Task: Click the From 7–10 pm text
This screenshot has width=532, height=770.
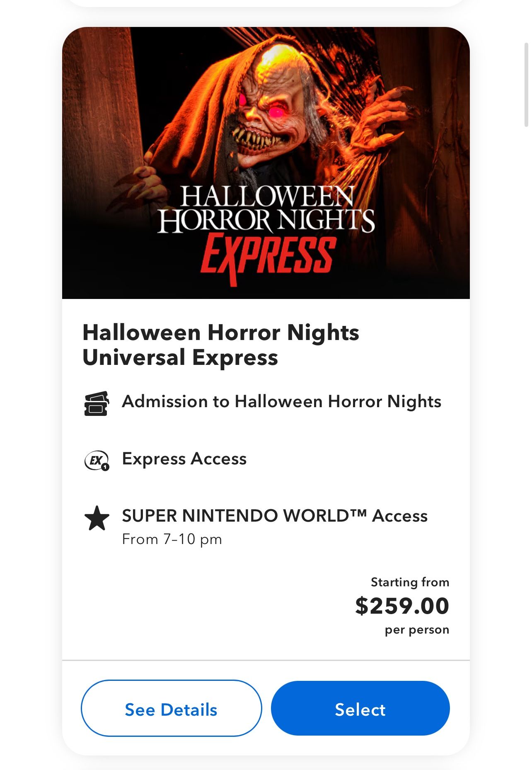Action: click(172, 539)
